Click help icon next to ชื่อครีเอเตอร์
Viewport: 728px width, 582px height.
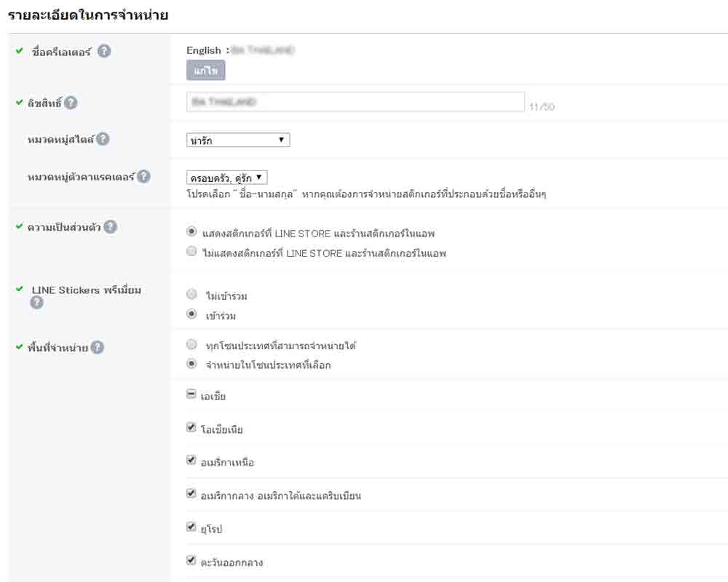pyautogui.click(x=104, y=52)
